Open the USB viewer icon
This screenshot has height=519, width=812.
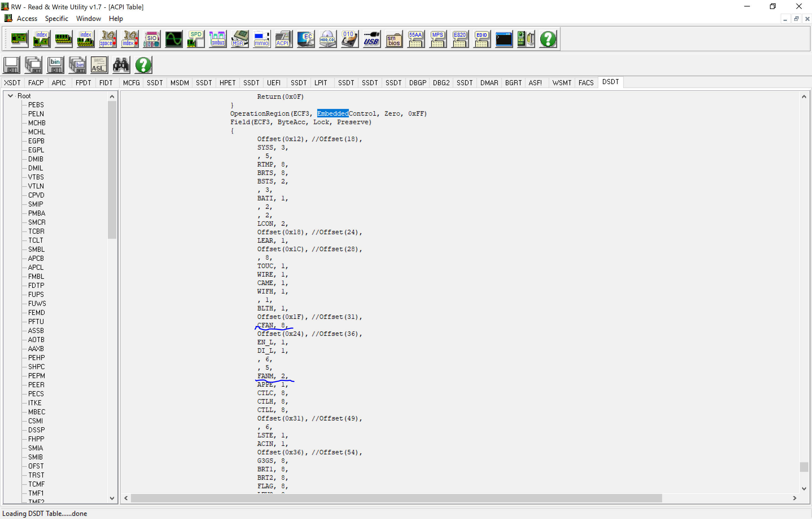click(x=371, y=39)
